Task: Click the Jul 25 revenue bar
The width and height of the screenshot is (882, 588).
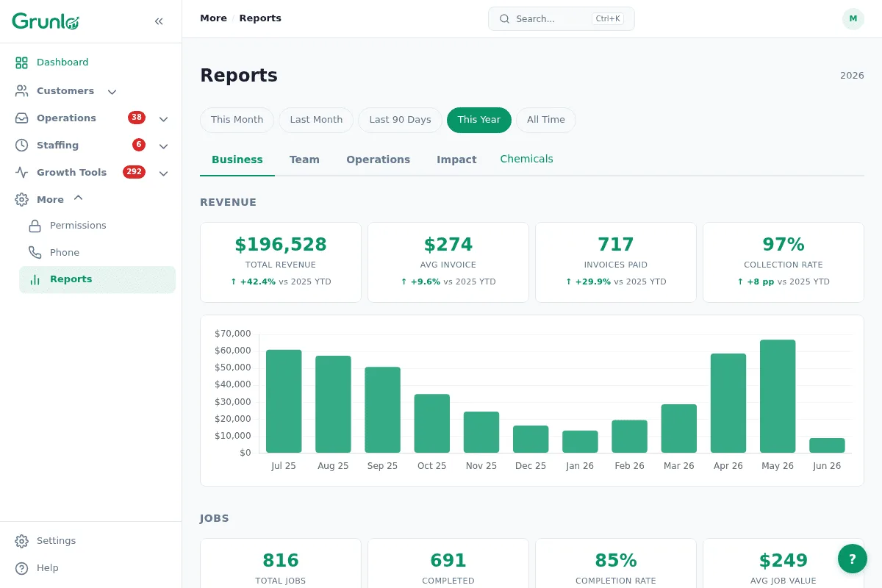Action: click(x=284, y=401)
